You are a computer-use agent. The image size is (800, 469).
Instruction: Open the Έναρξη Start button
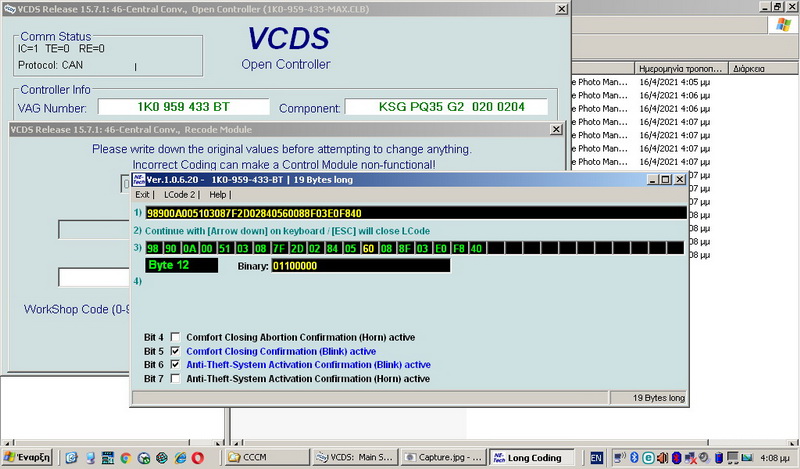click(x=27, y=457)
